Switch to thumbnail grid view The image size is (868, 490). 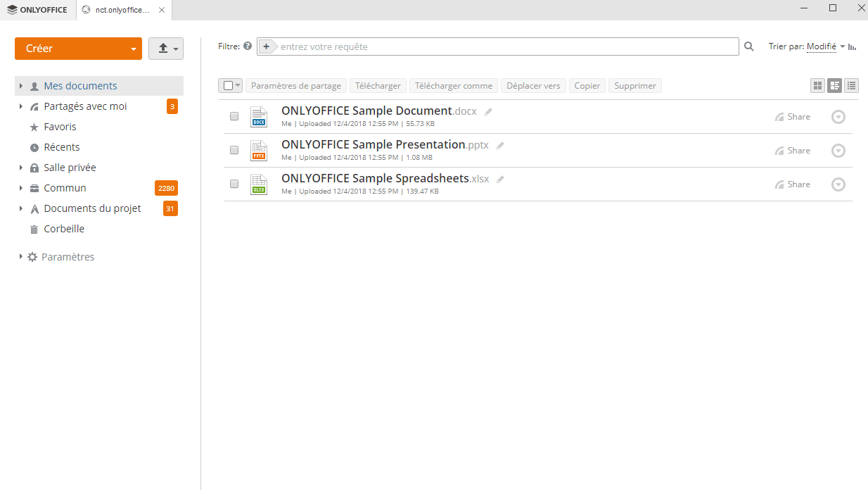click(817, 86)
